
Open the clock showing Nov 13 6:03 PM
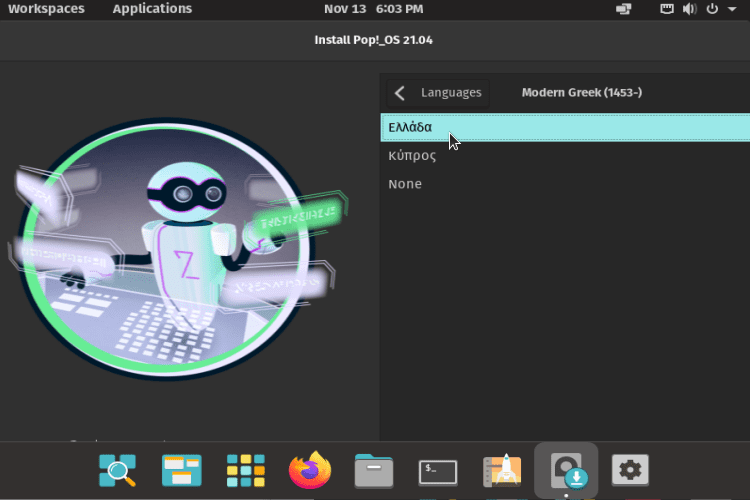point(374,9)
